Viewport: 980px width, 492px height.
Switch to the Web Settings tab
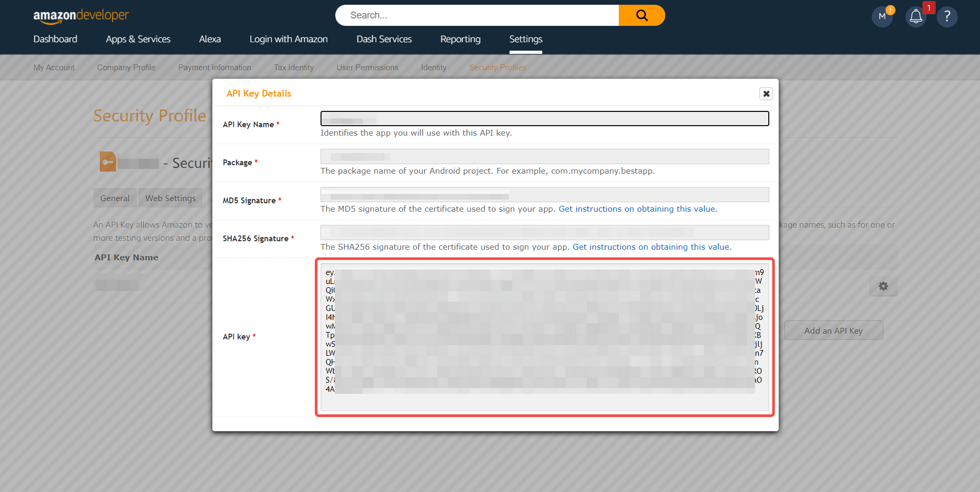[x=170, y=198]
